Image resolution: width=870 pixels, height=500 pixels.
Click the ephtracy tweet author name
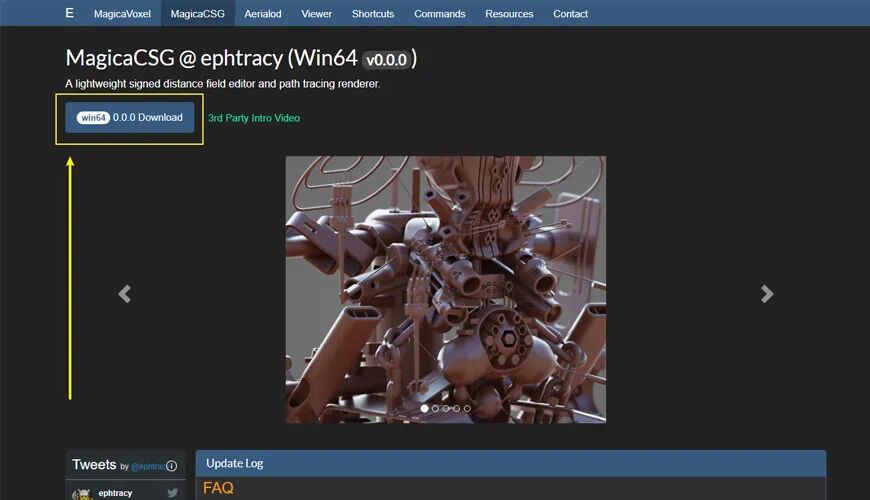click(x=115, y=493)
